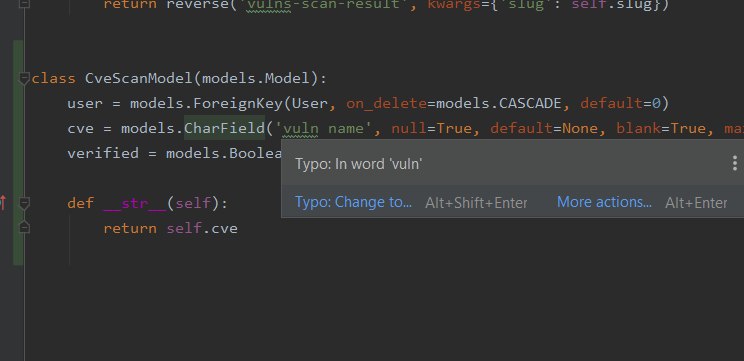This screenshot has width=744, height=361.
Task: Collapse the __str__ method fold marker
Action: [x=24, y=204]
